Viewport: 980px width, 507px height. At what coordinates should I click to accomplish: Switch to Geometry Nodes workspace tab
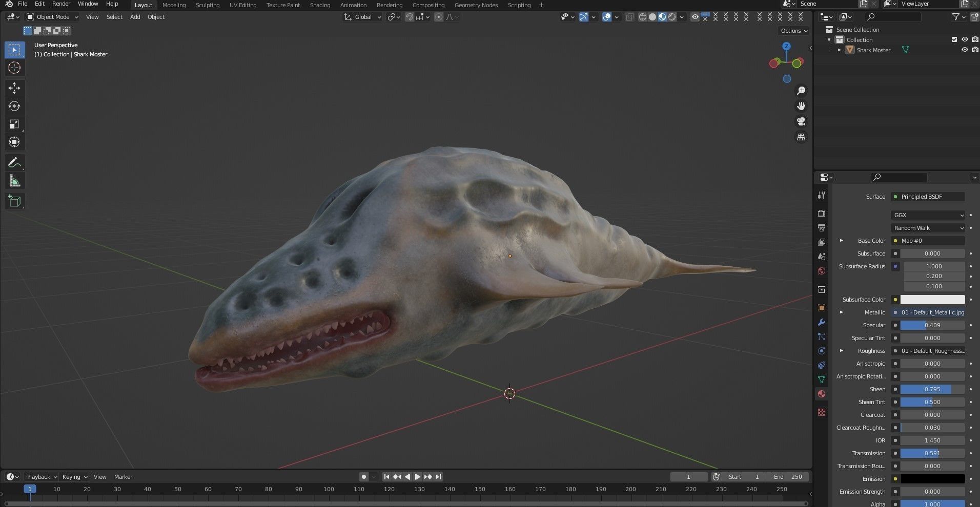click(x=476, y=5)
